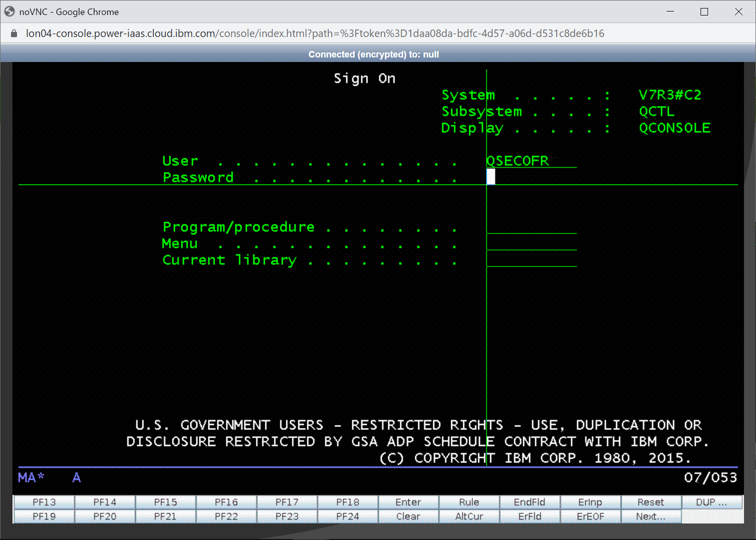Show more keys with Next... button
The image size is (756, 540).
651,516
